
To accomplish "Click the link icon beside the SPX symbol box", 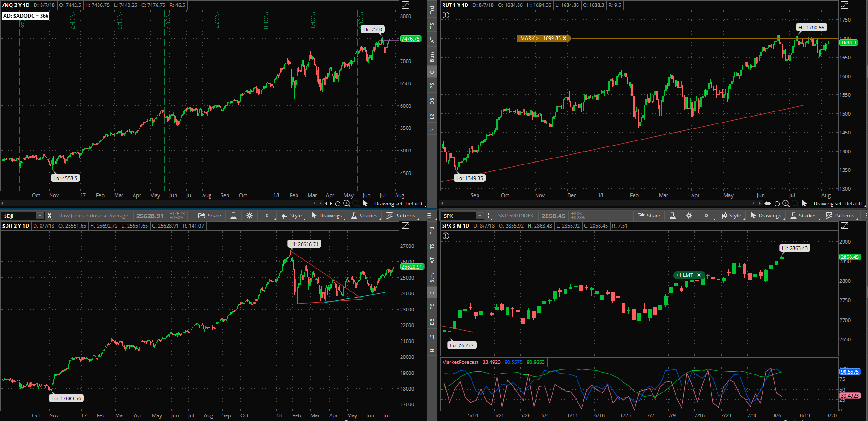I will (x=489, y=216).
